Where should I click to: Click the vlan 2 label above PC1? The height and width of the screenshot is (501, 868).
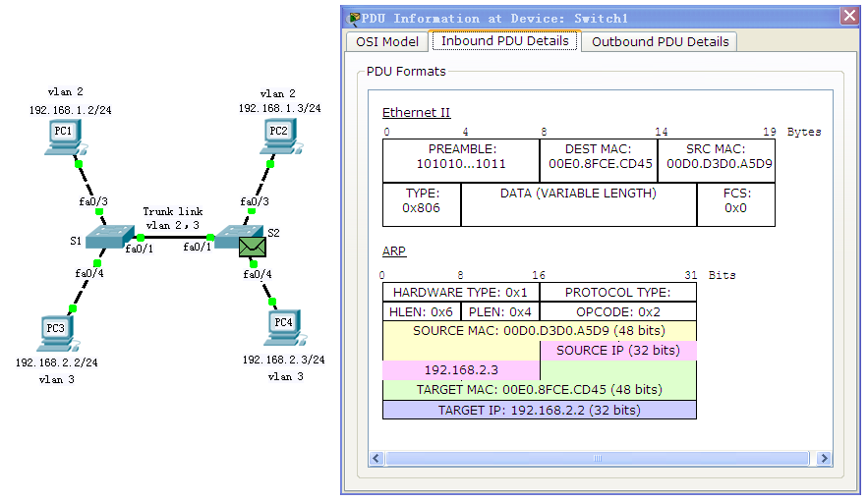pos(65,91)
